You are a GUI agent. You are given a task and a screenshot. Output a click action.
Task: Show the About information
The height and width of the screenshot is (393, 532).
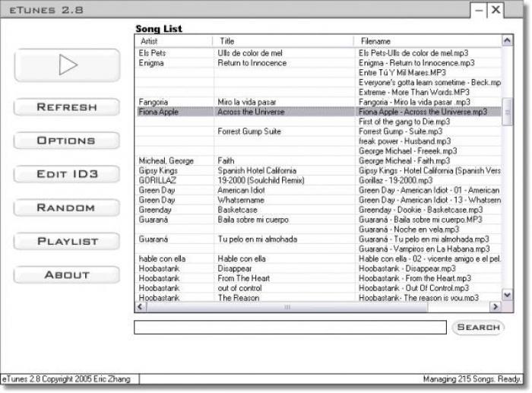[67, 274]
